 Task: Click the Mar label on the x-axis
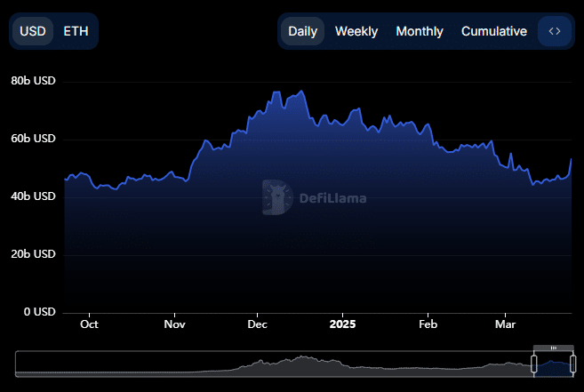tap(505, 324)
